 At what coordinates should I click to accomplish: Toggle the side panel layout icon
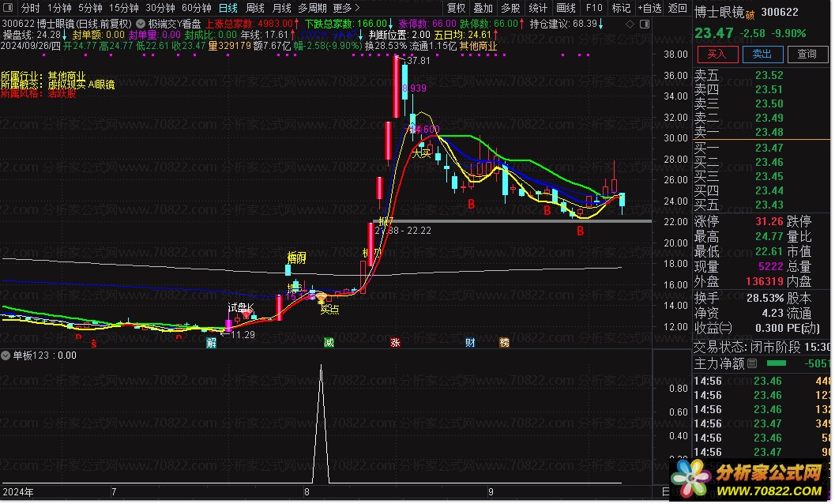pyautogui.click(x=645, y=24)
